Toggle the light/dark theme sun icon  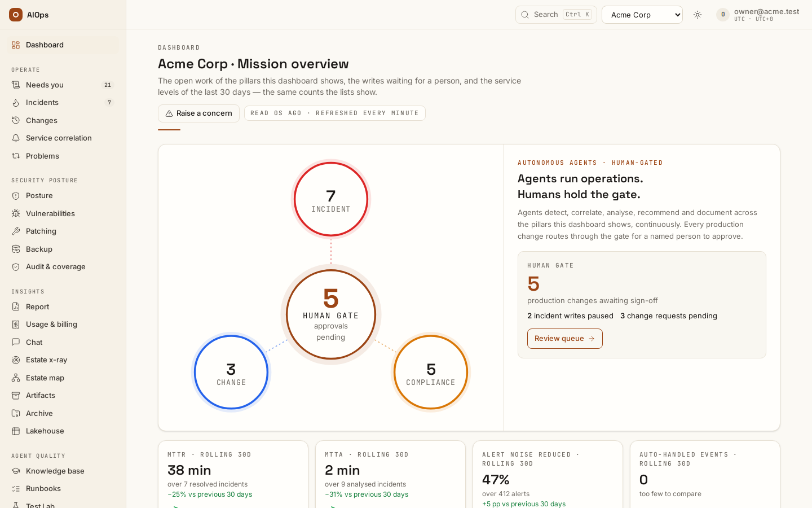[x=698, y=15]
